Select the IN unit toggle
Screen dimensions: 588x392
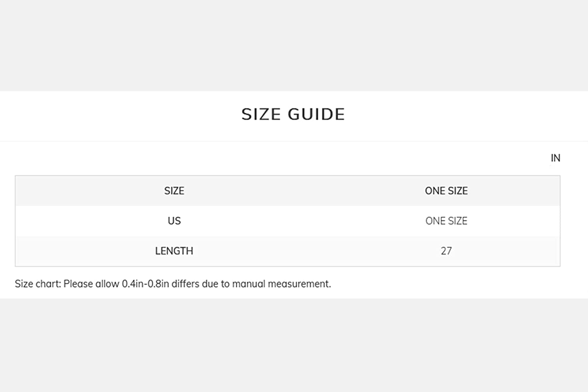[555, 158]
